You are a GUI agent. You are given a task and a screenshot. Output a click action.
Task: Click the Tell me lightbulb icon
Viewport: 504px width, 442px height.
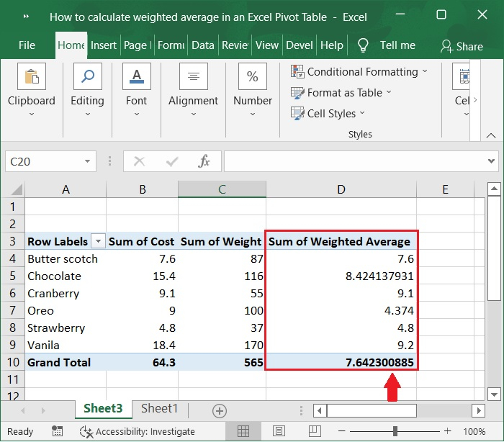pos(363,45)
